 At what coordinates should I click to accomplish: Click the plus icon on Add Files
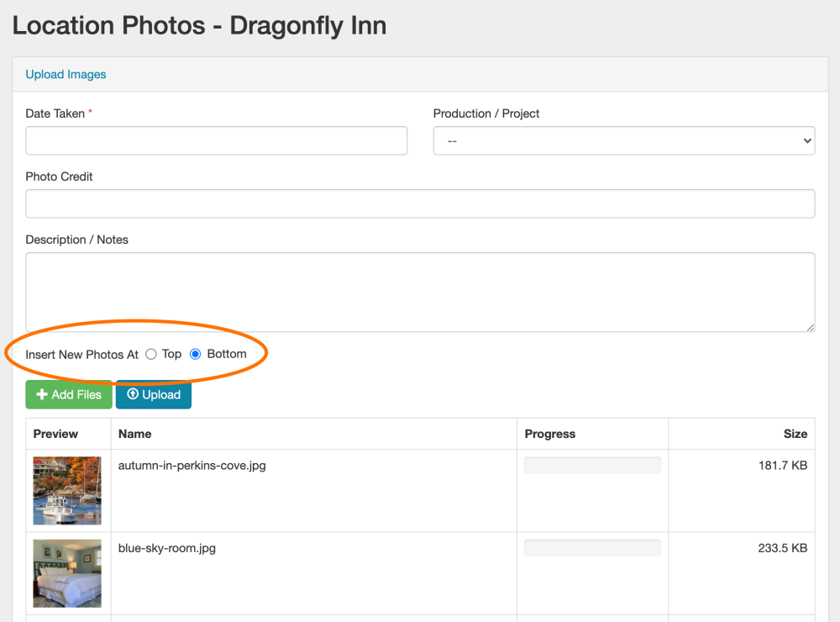point(42,395)
